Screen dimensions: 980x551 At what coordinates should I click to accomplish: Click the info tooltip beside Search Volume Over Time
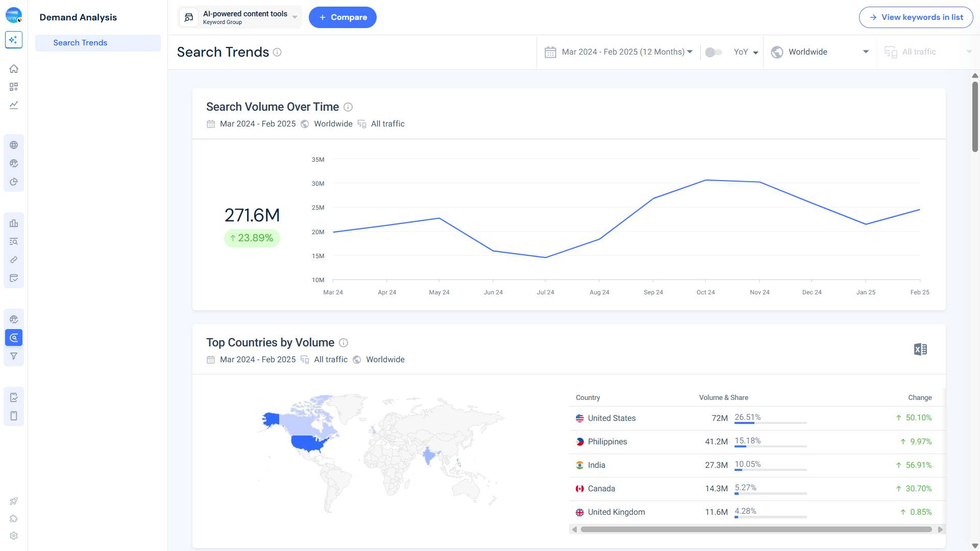pyautogui.click(x=348, y=107)
